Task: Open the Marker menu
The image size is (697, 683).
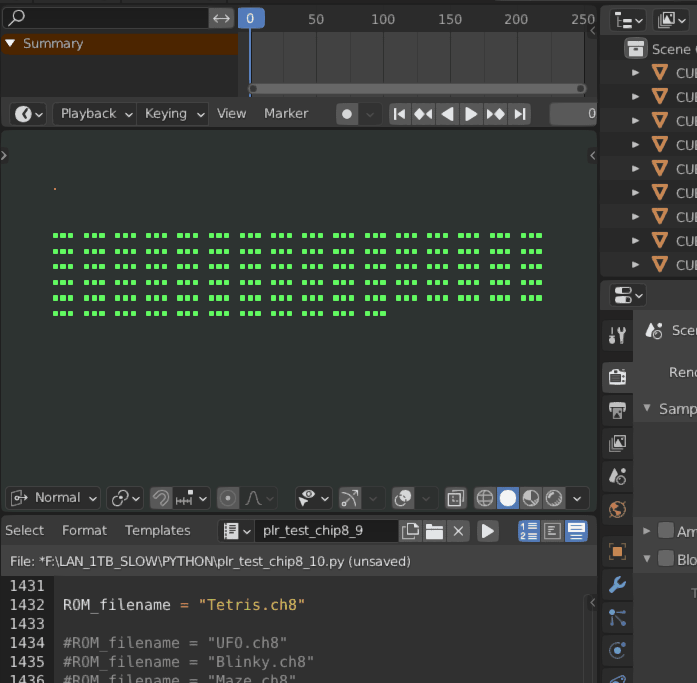Action: pyautogui.click(x=286, y=114)
